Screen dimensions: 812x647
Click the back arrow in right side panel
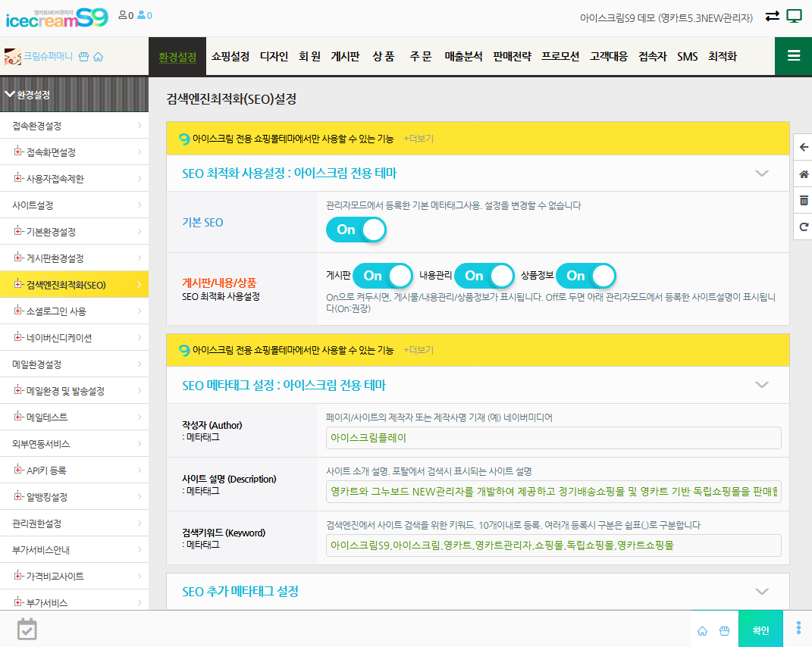[804, 148]
